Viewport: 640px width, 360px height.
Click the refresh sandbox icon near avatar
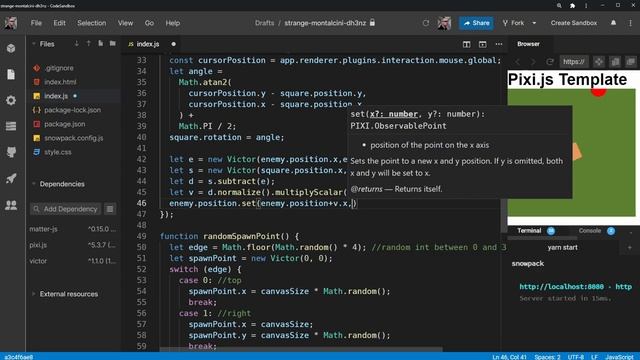(x=426, y=23)
